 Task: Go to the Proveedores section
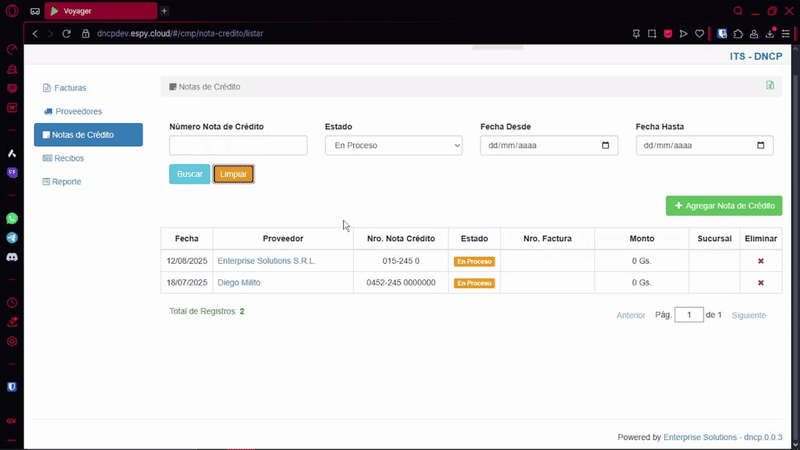click(x=78, y=111)
